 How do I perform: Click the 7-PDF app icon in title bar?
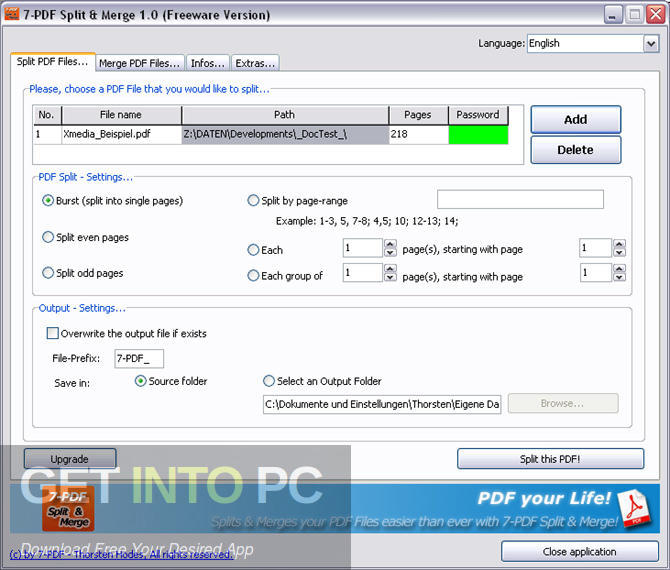click(x=12, y=14)
